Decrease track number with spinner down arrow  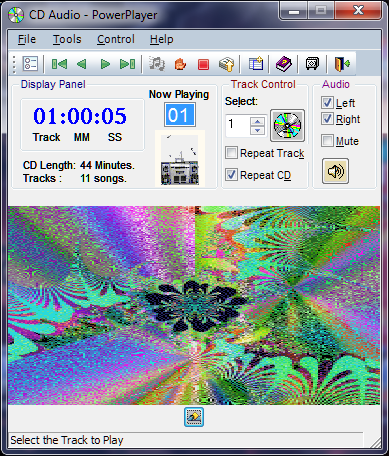[x=257, y=130]
